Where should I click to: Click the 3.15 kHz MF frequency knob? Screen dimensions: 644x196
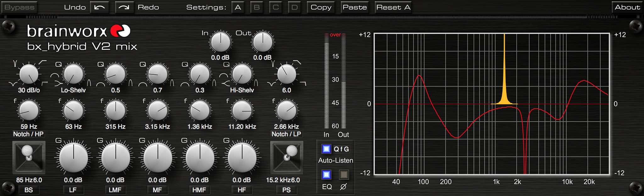click(x=158, y=111)
